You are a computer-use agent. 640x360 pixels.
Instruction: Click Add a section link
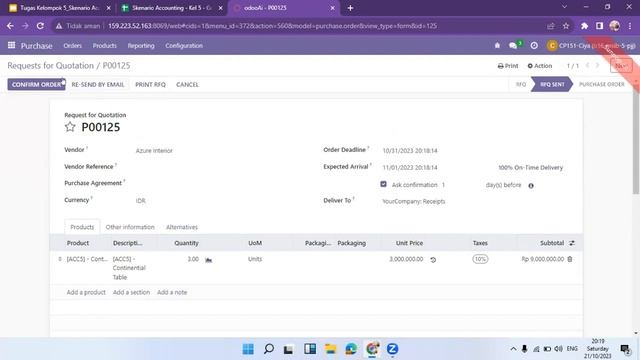[131, 292]
